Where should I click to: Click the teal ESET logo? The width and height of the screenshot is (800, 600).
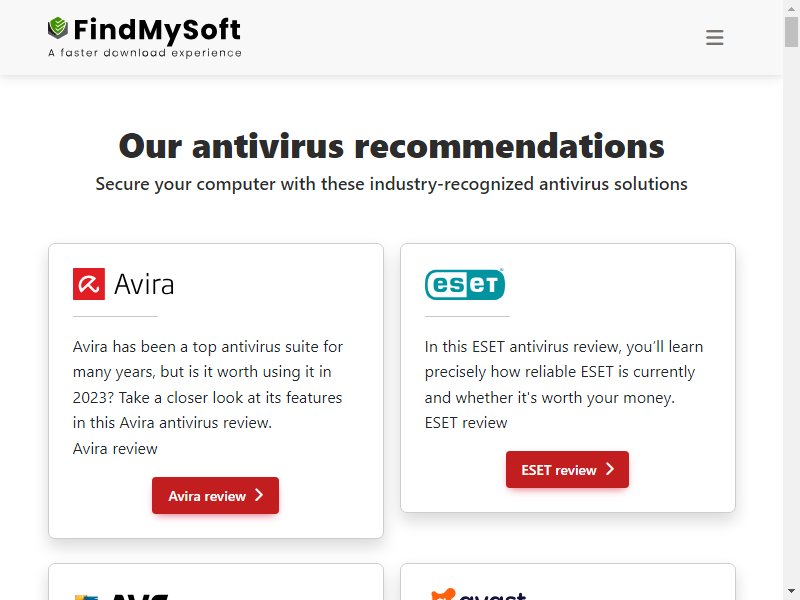click(x=464, y=284)
